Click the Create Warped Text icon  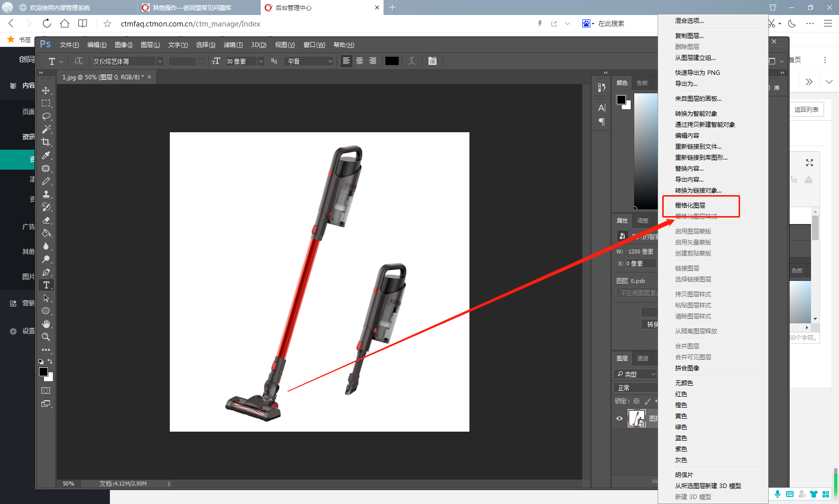click(x=412, y=61)
